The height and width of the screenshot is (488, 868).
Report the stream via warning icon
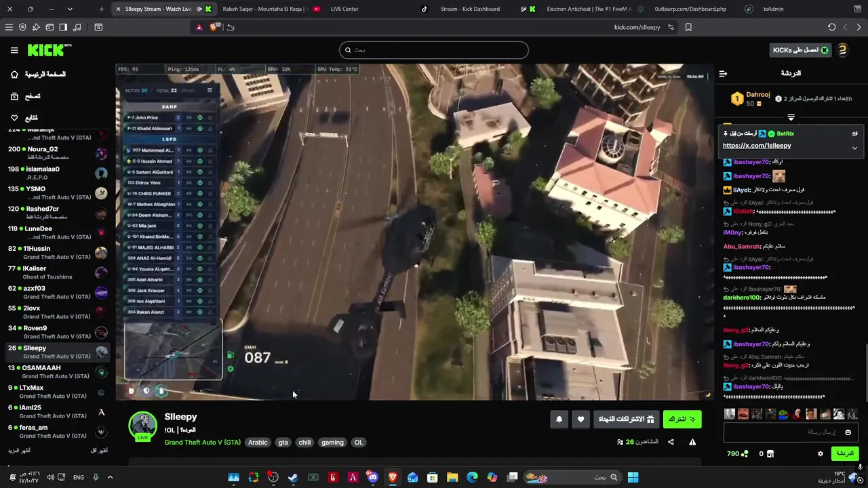(x=692, y=442)
